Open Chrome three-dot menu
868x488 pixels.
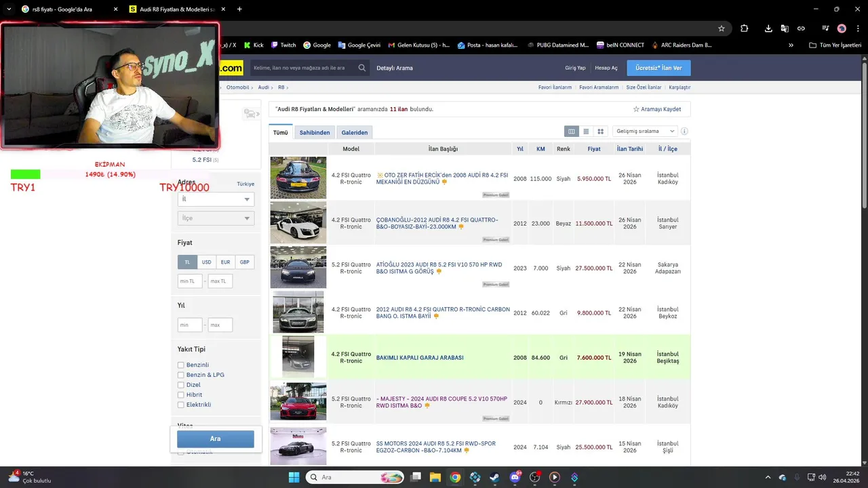(857, 28)
